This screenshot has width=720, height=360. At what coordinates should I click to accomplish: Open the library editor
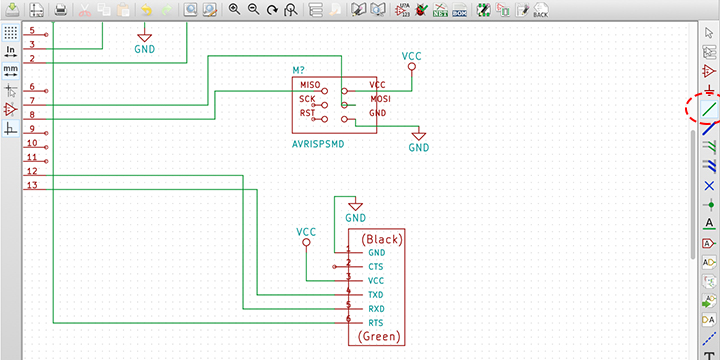point(358,9)
